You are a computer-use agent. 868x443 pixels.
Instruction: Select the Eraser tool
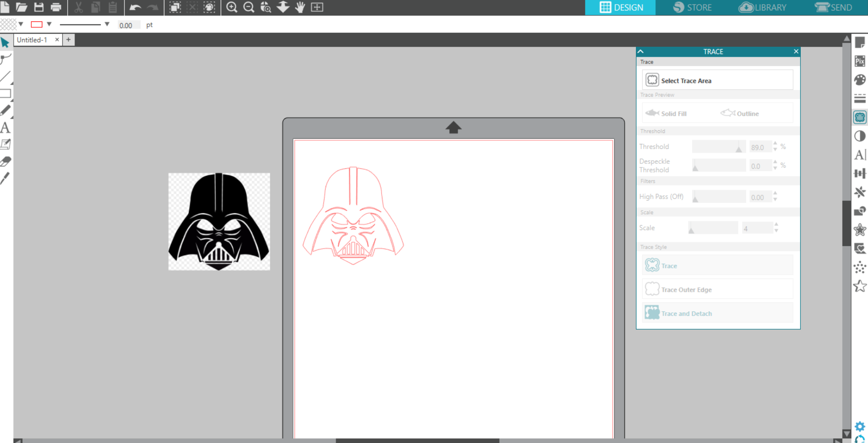pos(5,161)
